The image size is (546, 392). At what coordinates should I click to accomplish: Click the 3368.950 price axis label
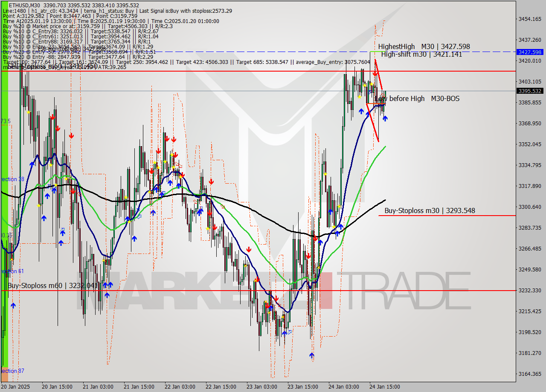tap(529, 123)
